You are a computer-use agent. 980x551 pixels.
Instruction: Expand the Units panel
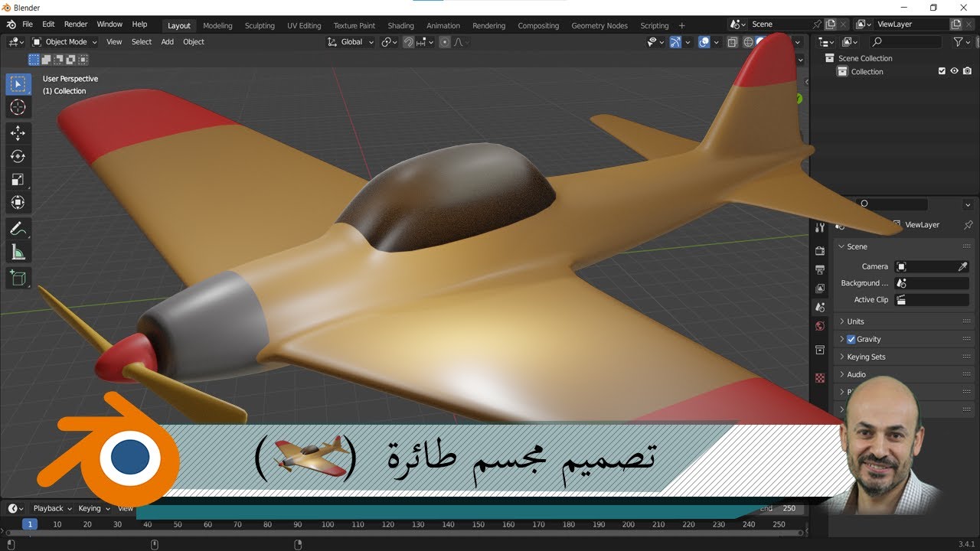pyautogui.click(x=903, y=321)
